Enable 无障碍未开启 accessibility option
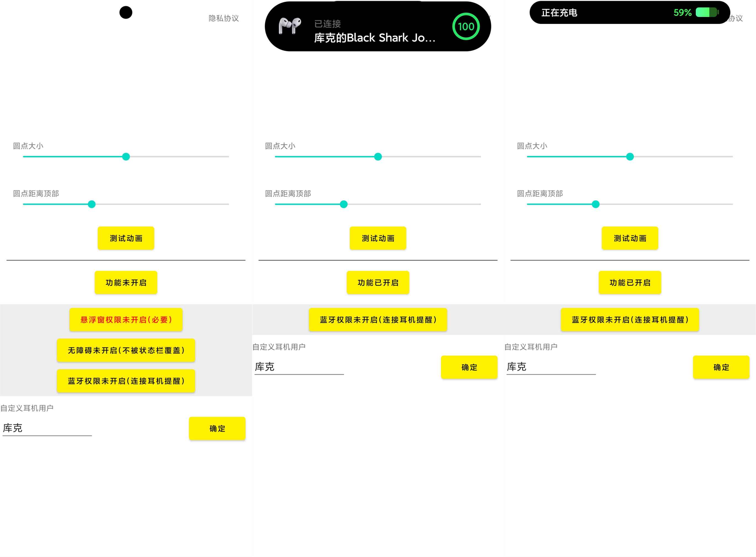This screenshot has width=756, height=557. pos(126,350)
